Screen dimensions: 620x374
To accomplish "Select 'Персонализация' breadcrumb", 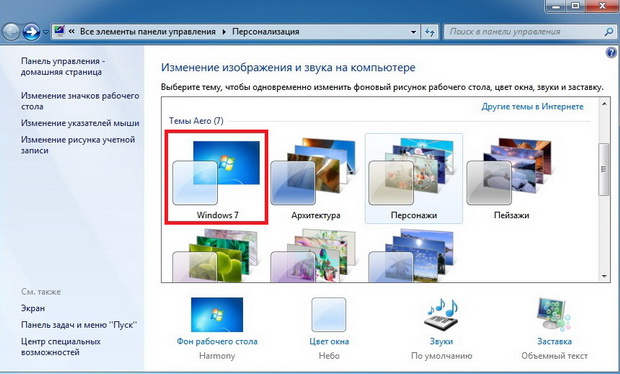I will 266,31.
